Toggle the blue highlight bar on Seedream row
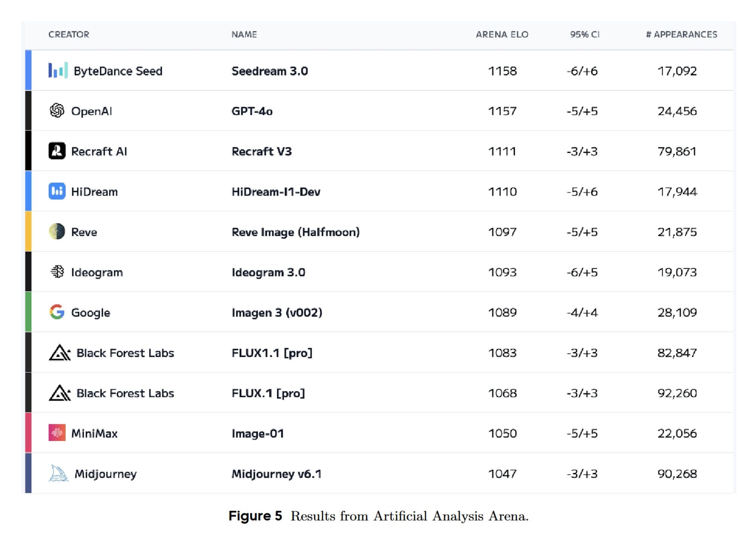The width and height of the screenshot is (756, 534). point(29,71)
